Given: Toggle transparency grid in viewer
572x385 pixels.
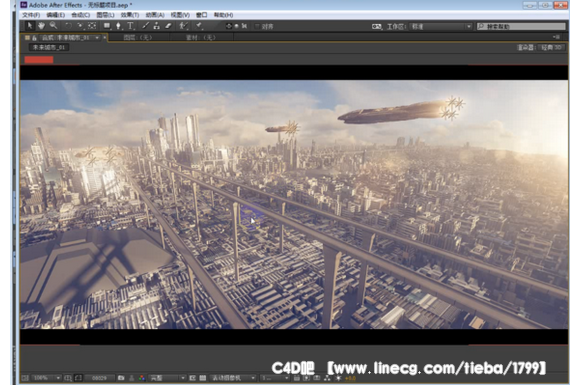Looking at the screenshot, I should click(202, 378).
